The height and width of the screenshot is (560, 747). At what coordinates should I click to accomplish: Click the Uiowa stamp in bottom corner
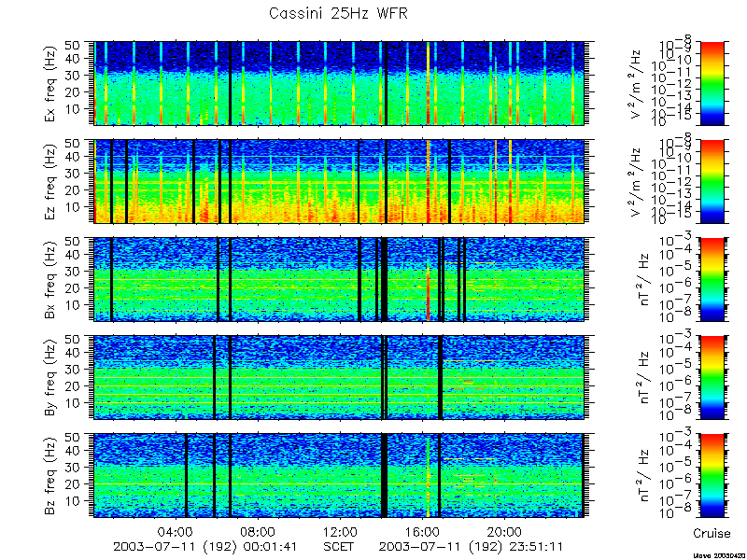(x=719, y=555)
